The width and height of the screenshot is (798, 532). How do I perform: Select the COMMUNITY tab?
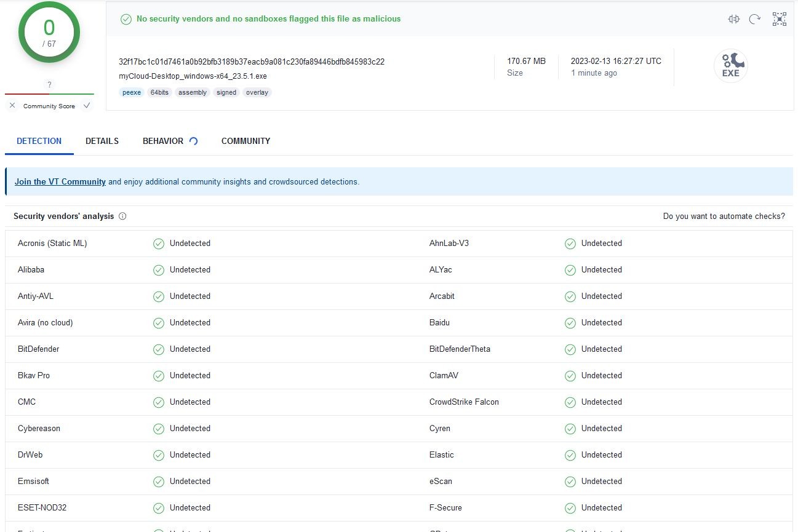[x=245, y=141]
